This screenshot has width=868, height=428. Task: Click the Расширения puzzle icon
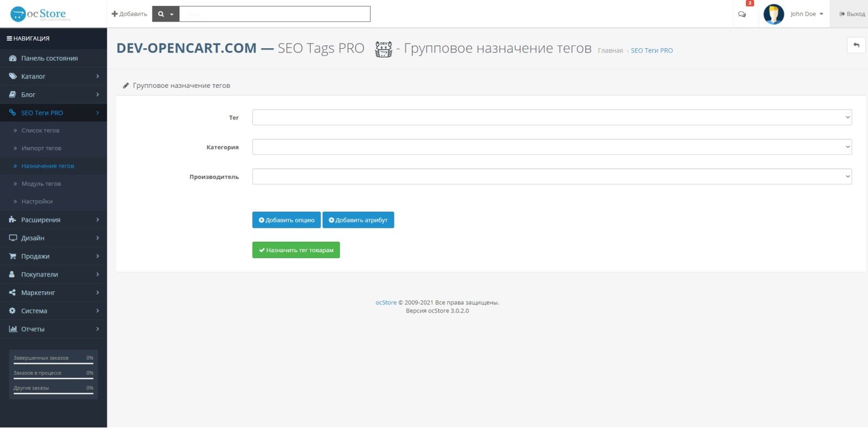[x=12, y=220]
